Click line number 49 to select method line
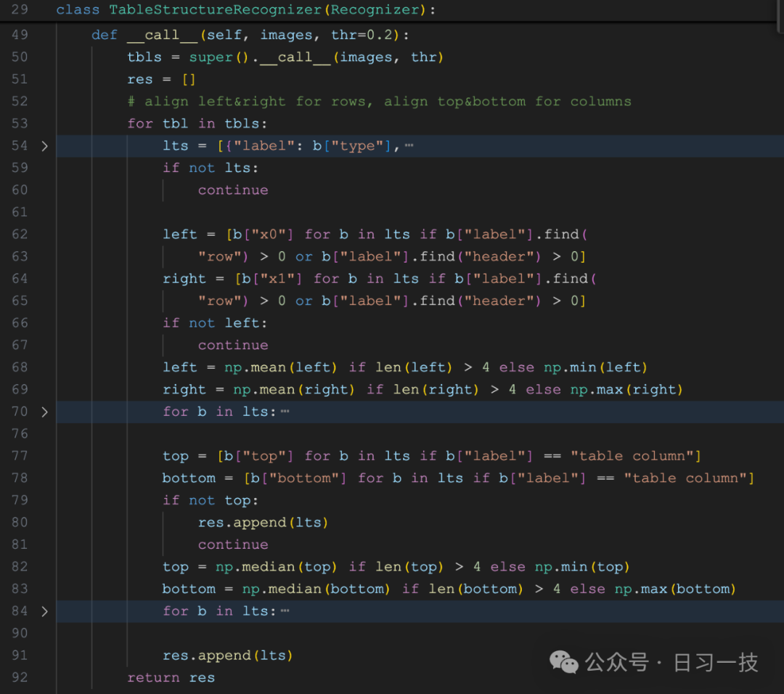 pyautogui.click(x=19, y=34)
